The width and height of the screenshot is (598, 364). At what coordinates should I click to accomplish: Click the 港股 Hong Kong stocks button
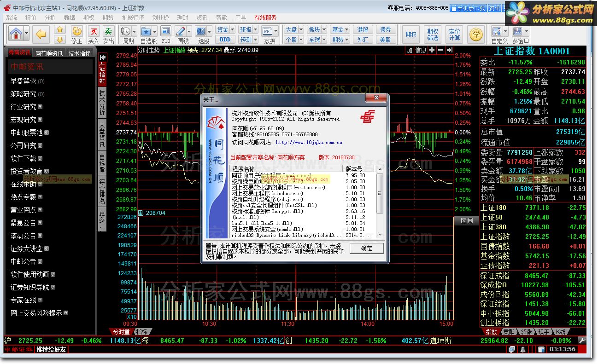tap(363, 29)
